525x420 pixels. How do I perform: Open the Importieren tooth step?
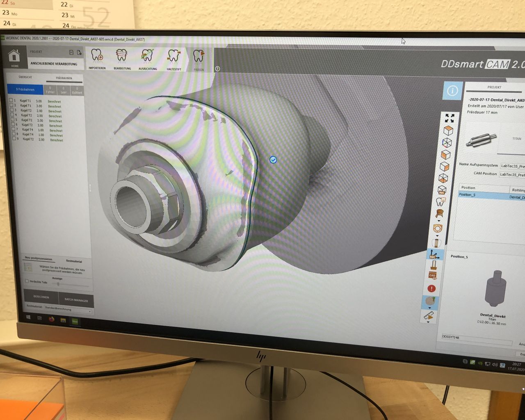(97, 59)
